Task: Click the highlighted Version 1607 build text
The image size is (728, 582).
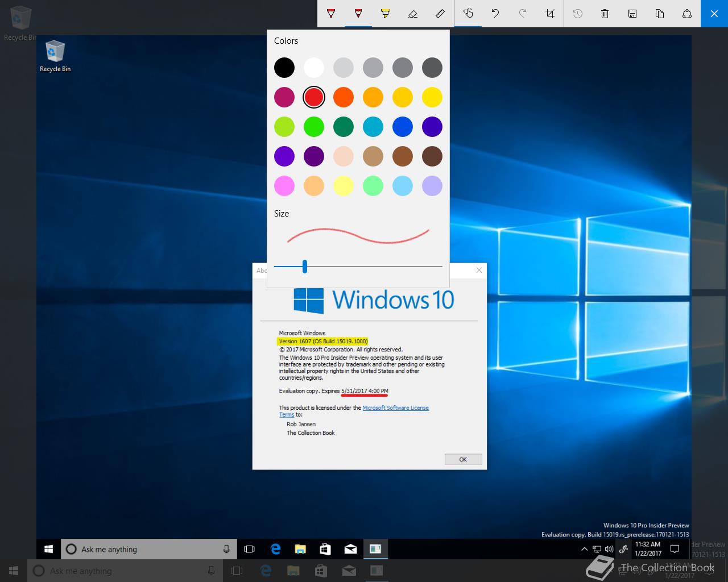Action: pos(323,342)
